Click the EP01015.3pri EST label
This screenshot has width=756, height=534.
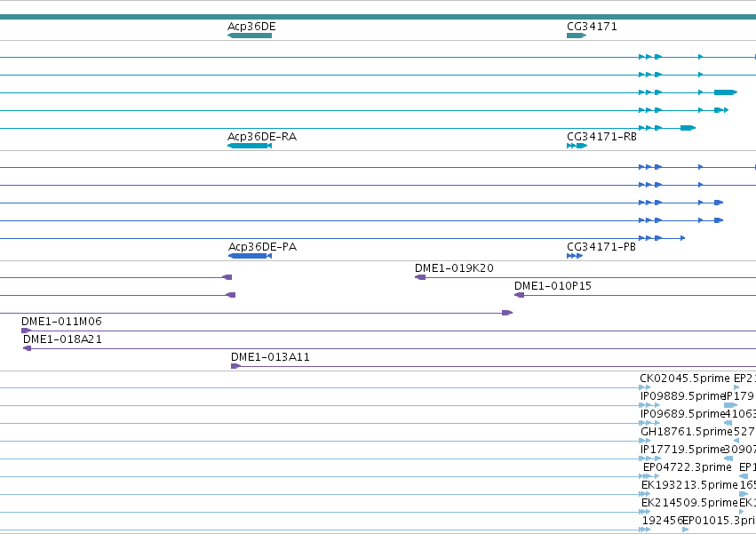click(x=719, y=521)
